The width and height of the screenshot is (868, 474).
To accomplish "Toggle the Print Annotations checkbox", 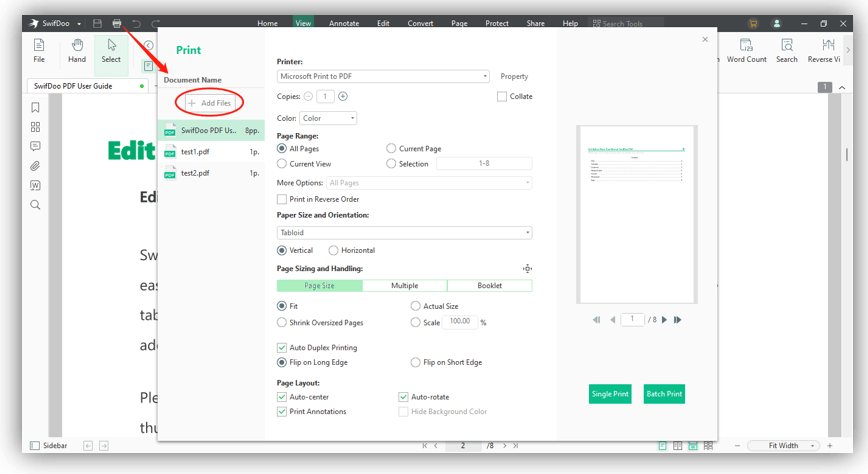I will click(282, 411).
